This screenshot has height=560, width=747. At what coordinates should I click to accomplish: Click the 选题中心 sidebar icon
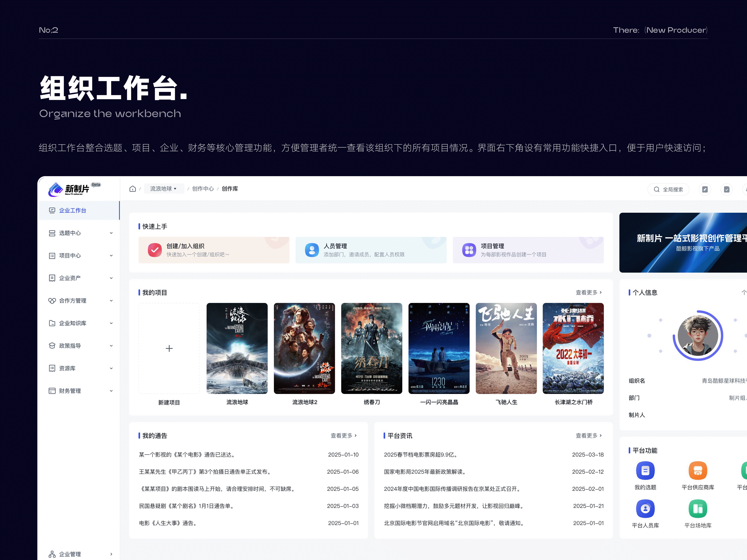point(52,233)
